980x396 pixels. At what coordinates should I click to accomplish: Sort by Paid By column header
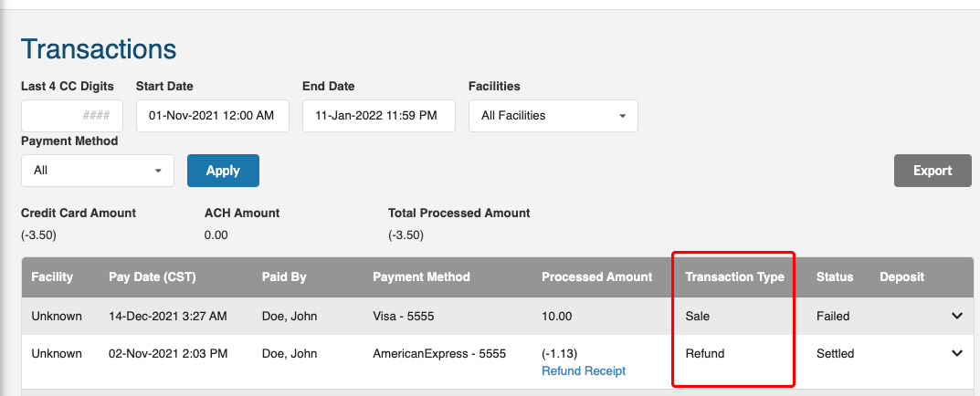tap(284, 276)
